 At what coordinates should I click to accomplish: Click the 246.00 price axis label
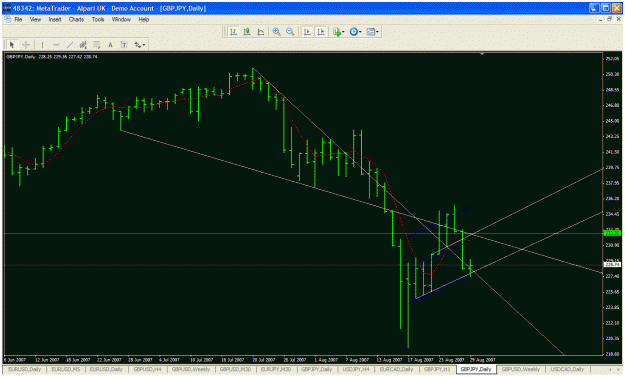(x=612, y=105)
